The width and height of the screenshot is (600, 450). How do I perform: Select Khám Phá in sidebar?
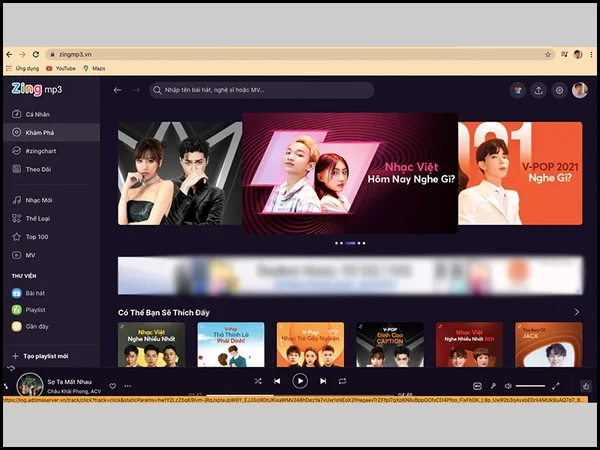click(52, 132)
